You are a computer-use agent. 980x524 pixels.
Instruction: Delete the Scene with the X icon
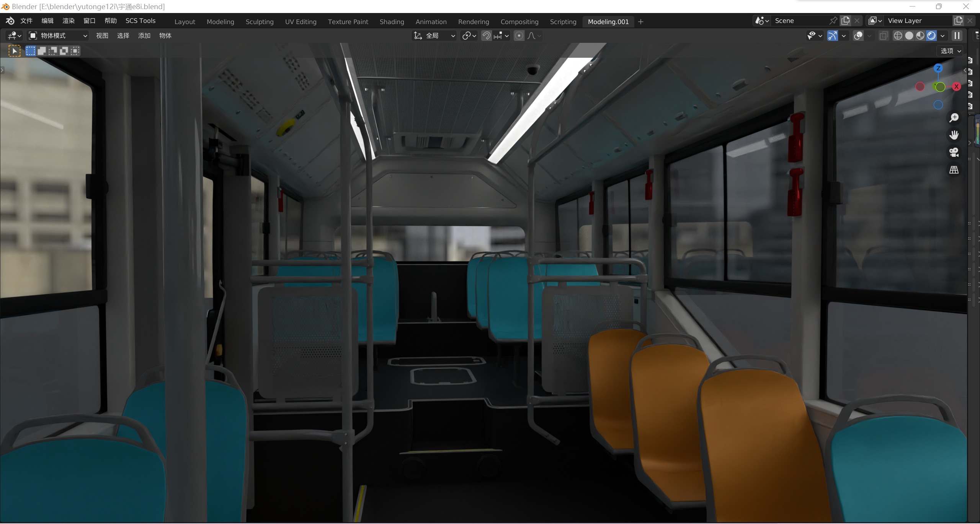pos(857,21)
